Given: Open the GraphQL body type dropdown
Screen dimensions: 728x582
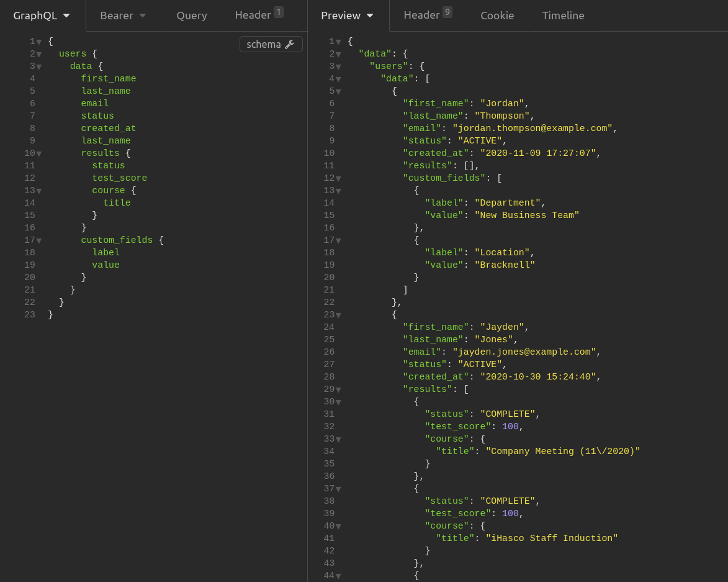Looking at the screenshot, I should coord(42,16).
